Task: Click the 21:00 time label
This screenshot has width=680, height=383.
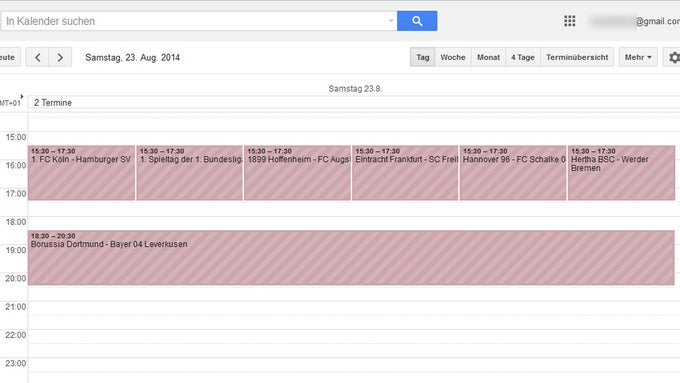Action: (x=16, y=307)
